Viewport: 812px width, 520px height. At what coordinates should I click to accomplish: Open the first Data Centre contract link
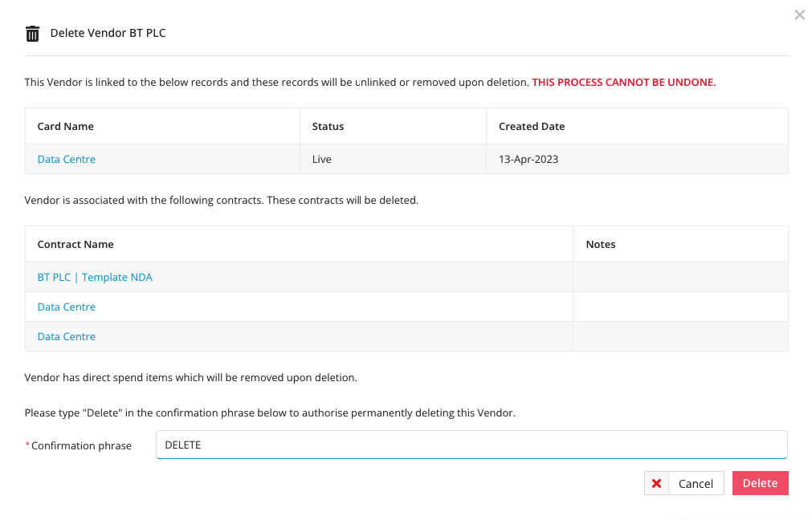tap(65, 307)
